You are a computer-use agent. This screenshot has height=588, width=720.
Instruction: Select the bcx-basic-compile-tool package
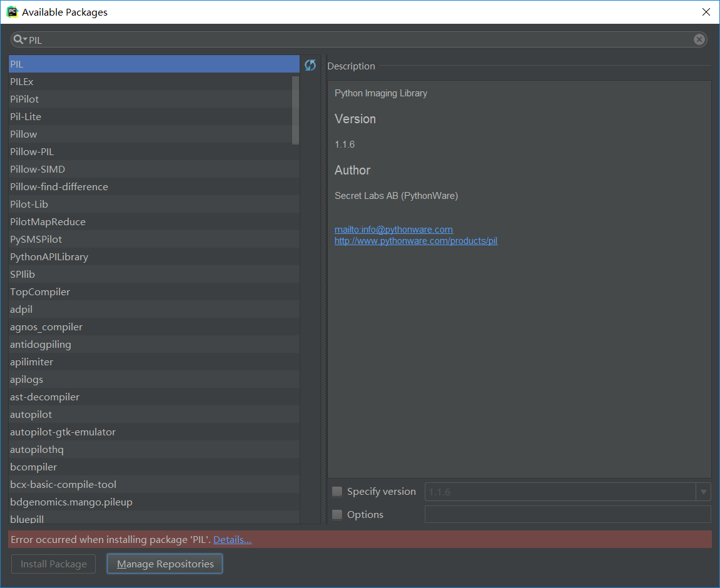154,484
